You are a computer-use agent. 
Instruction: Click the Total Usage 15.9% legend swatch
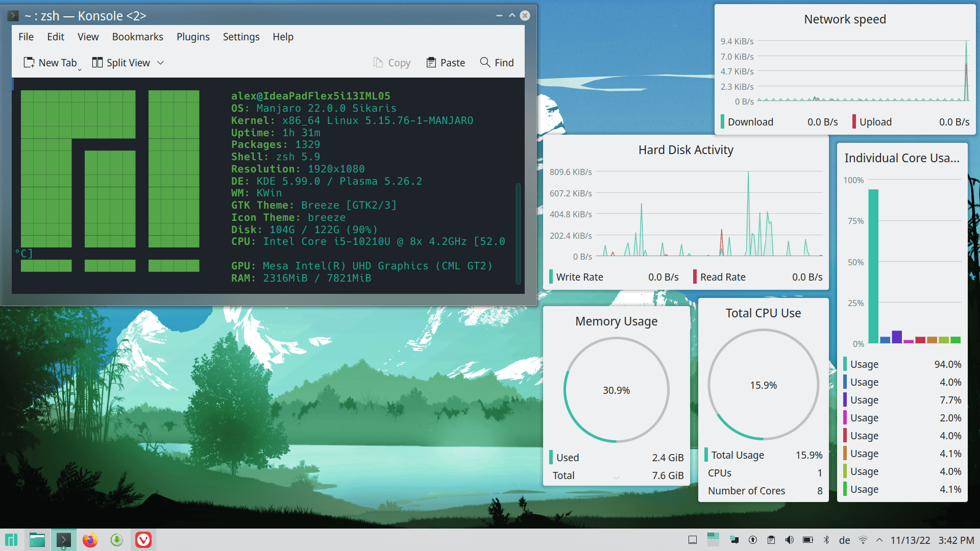(x=706, y=455)
